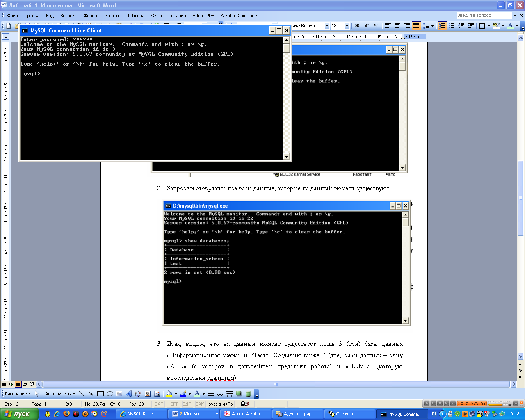Open Файл menu
Screen dimensions: 525x420
12,16
